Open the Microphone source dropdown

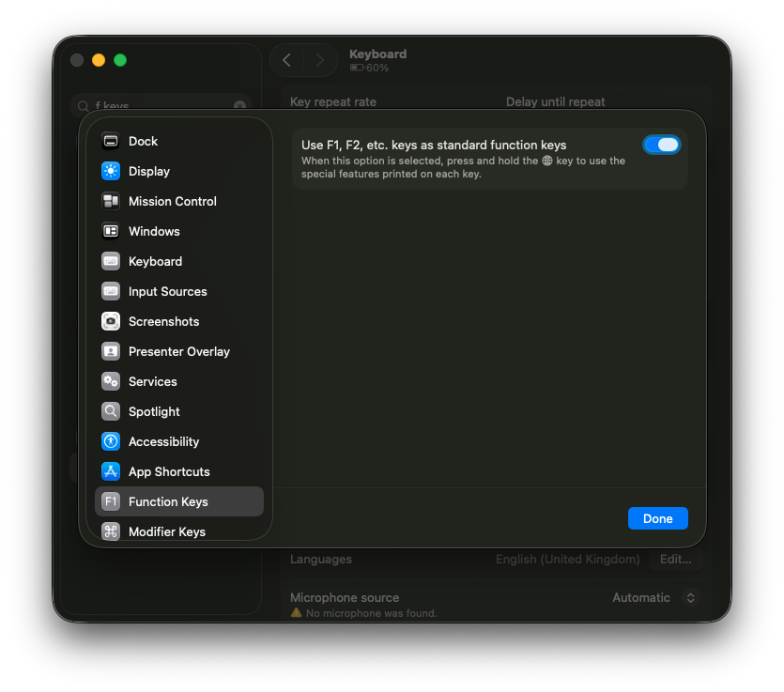(690, 597)
